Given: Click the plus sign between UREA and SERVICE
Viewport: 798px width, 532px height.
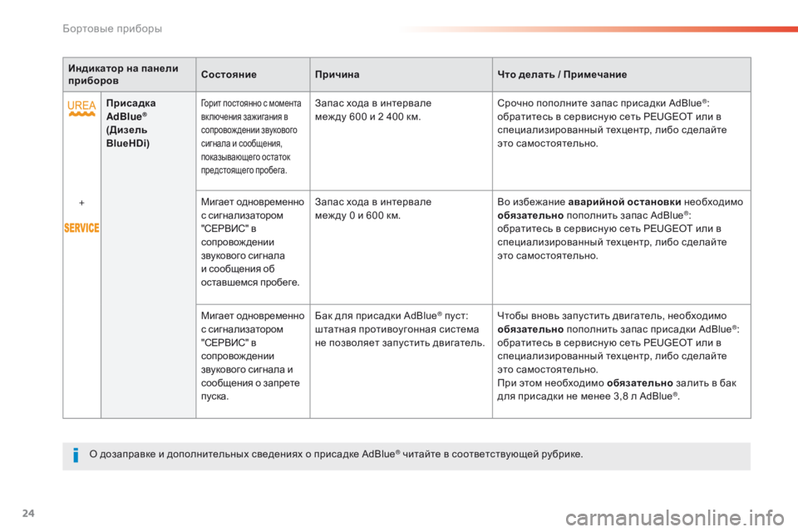Looking at the screenshot, I should (81, 203).
